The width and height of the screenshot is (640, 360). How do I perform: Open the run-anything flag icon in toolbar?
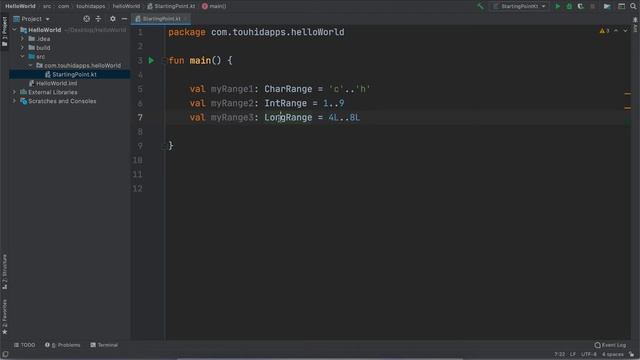click(x=607, y=6)
